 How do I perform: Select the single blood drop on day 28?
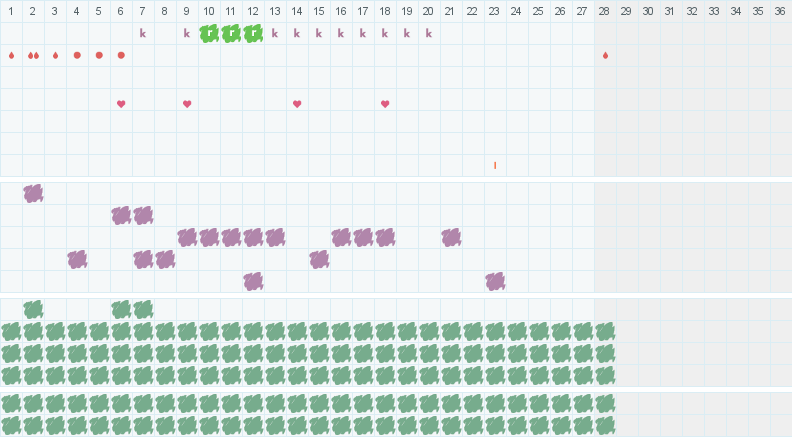(605, 56)
